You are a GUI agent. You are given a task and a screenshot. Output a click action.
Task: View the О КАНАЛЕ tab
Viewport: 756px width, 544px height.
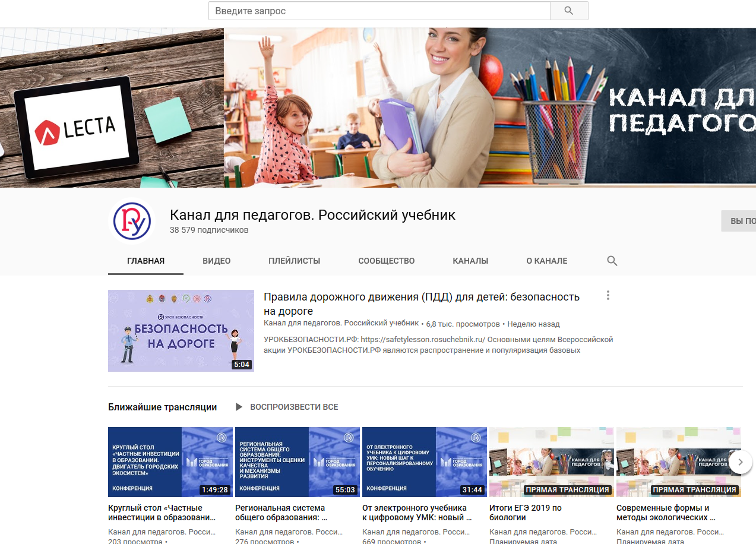[x=547, y=261]
